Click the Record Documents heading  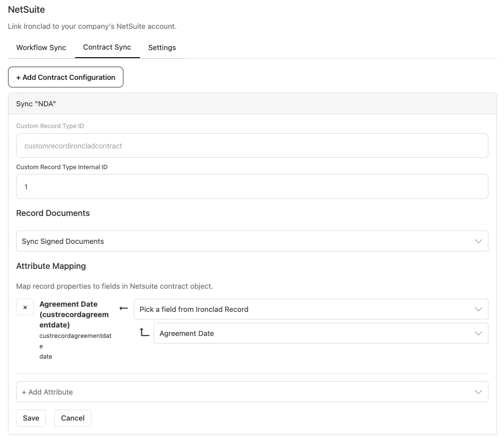coord(53,213)
